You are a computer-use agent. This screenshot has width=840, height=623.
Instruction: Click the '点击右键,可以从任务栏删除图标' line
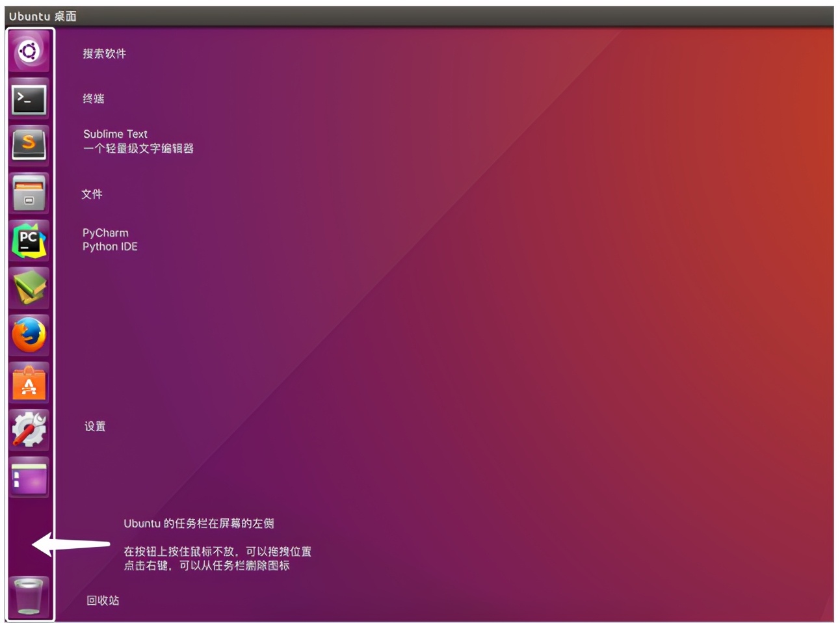pyautogui.click(x=207, y=566)
